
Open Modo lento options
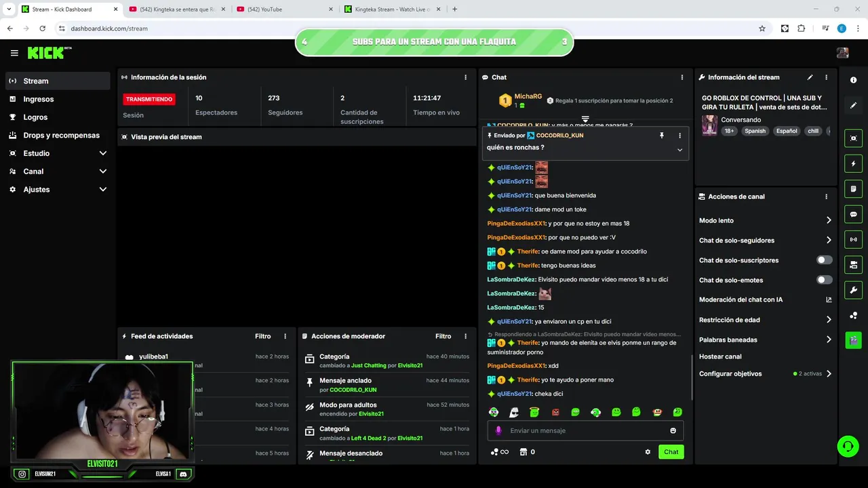(766, 220)
